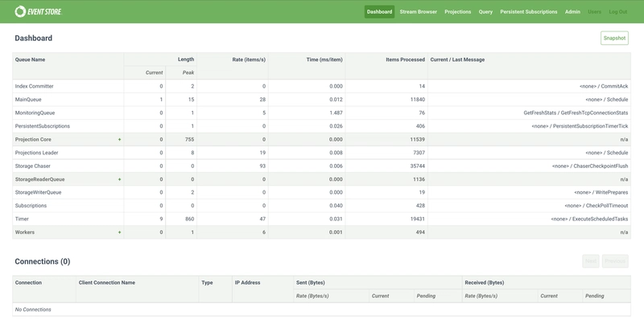644x320 pixels.
Task: Click the CheckPollTimeout message cell
Action: click(597, 206)
